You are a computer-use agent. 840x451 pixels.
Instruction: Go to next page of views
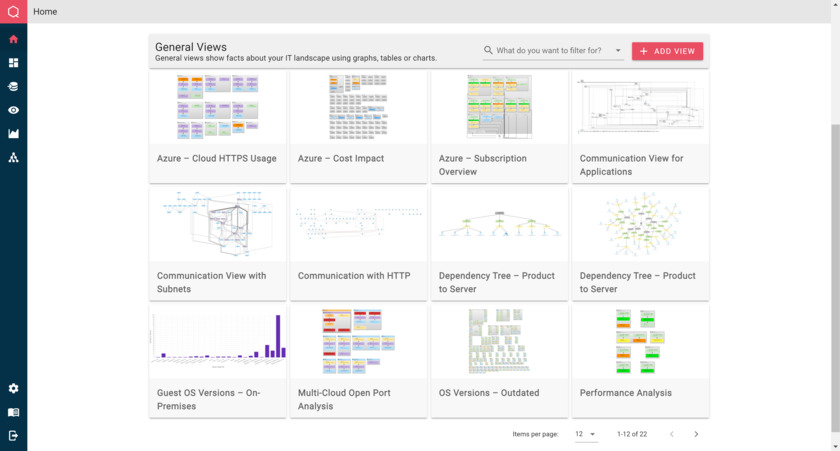(696, 434)
